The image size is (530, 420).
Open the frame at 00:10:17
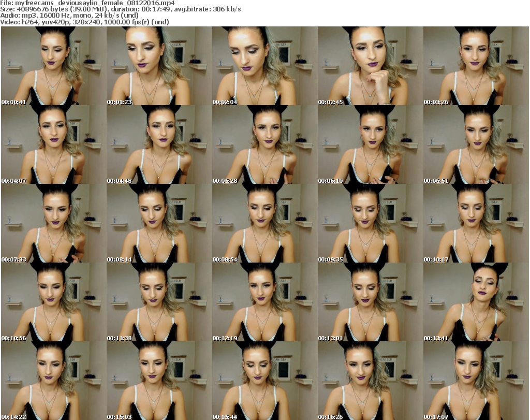click(476, 224)
